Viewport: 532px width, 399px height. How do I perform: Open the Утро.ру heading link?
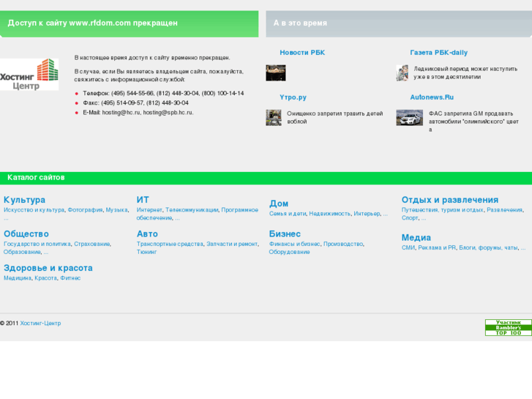click(293, 97)
